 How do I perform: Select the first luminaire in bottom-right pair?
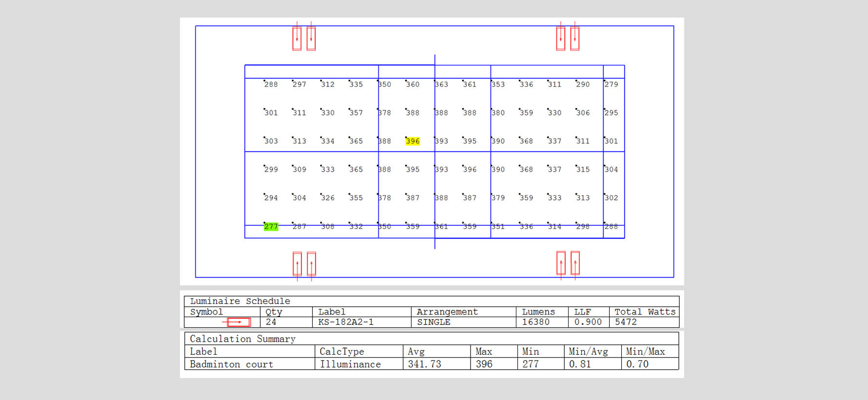click(x=561, y=263)
